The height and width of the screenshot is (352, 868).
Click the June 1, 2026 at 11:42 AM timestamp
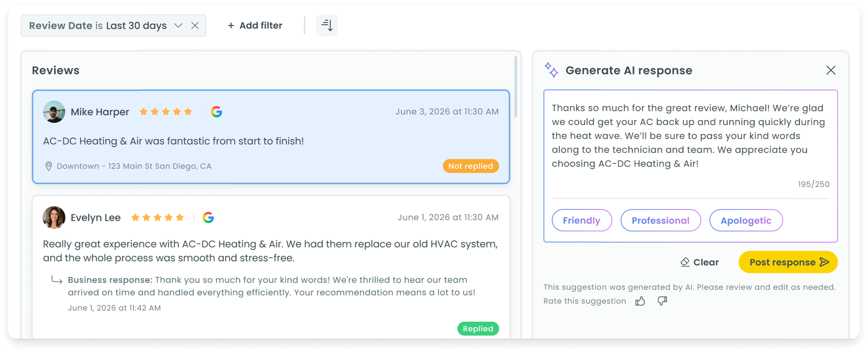[114, 308]
